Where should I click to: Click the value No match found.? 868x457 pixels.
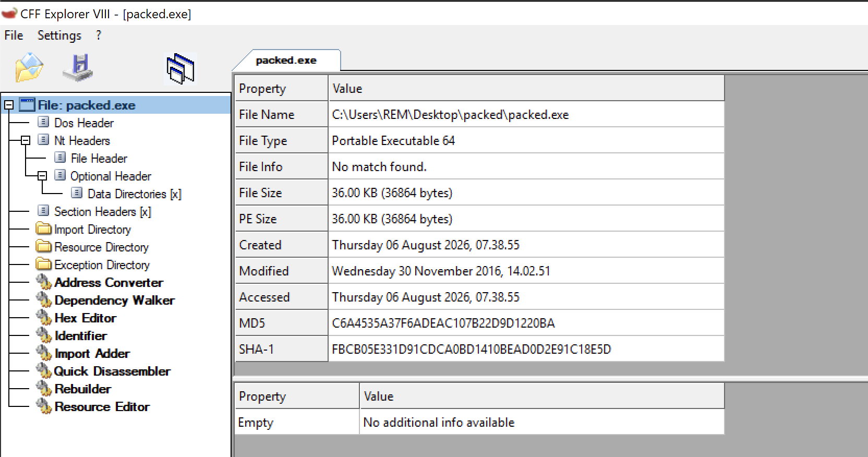(x=379, y=167)
